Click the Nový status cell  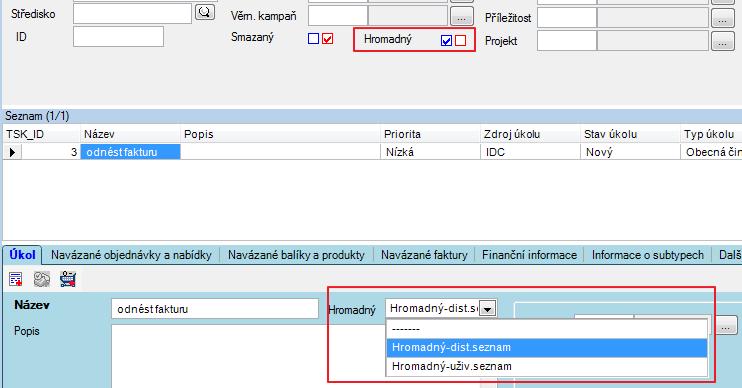pos(630,152)
